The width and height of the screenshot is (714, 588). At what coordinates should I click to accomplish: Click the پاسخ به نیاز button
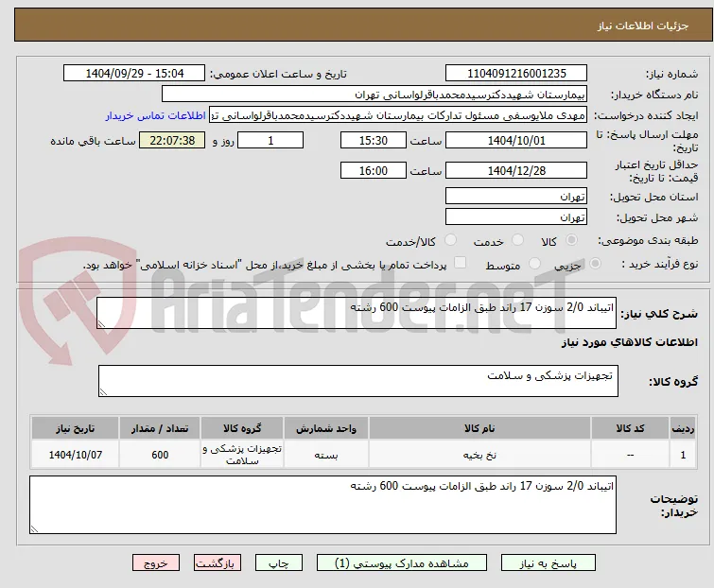[x=549, y=563]
